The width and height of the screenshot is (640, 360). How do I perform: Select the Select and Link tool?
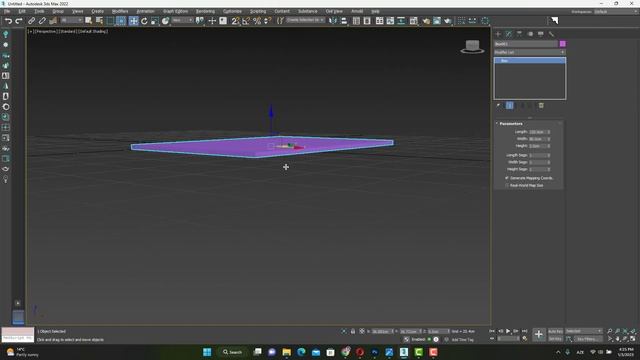[31, 20]
